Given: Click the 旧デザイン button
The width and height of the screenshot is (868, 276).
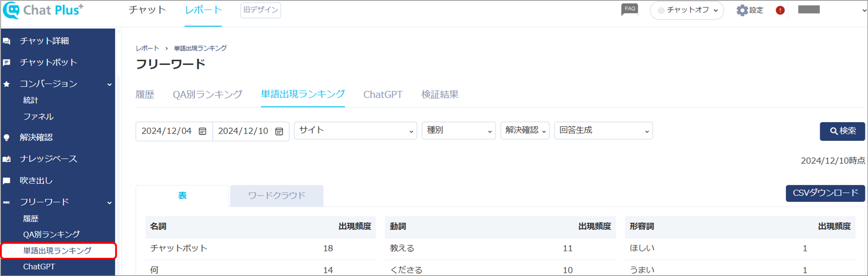Looking at the screenshot, I should click(x=260, y=10).
